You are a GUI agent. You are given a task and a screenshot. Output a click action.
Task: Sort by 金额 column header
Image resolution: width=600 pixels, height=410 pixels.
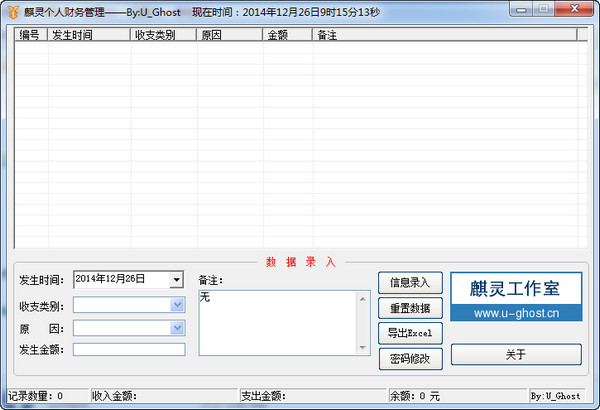[287, 35]
